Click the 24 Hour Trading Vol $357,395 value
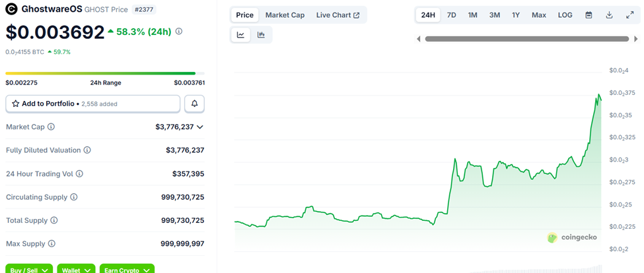The image size is (644, 273). pyautogui.click(x=188, y=174)
